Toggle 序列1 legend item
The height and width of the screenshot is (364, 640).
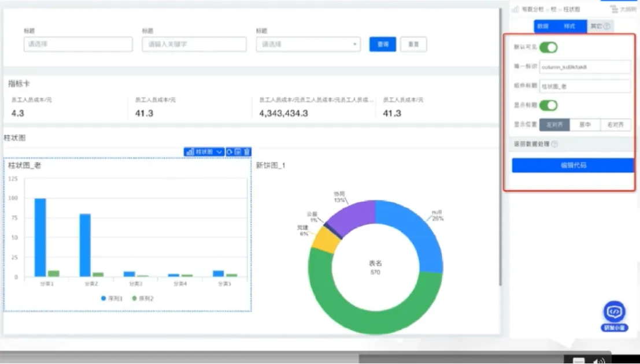112,298
